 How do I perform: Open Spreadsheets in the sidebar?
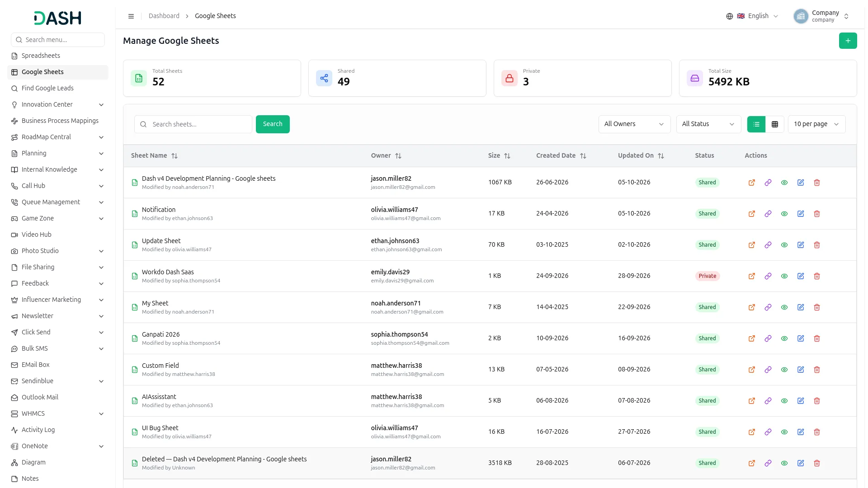(x=58, y=56)
